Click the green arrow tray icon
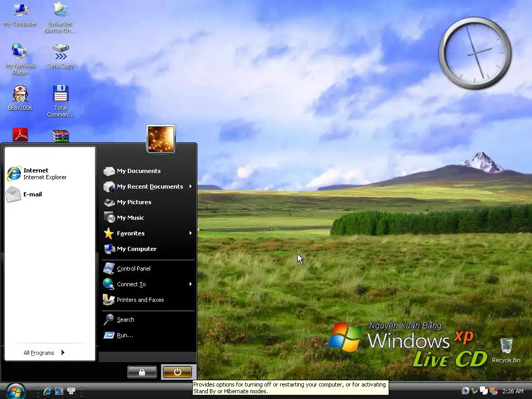The height and width of the screenshot is (399, 532). 474,391
